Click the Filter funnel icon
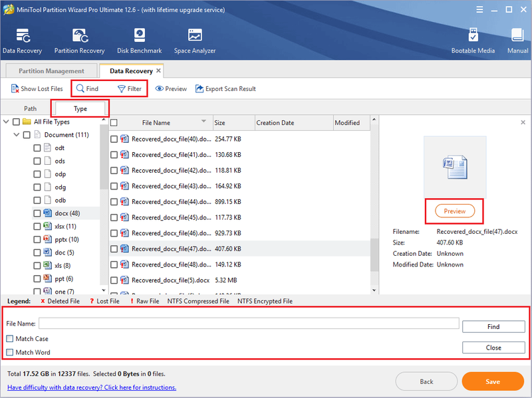 tap(122, 89)
